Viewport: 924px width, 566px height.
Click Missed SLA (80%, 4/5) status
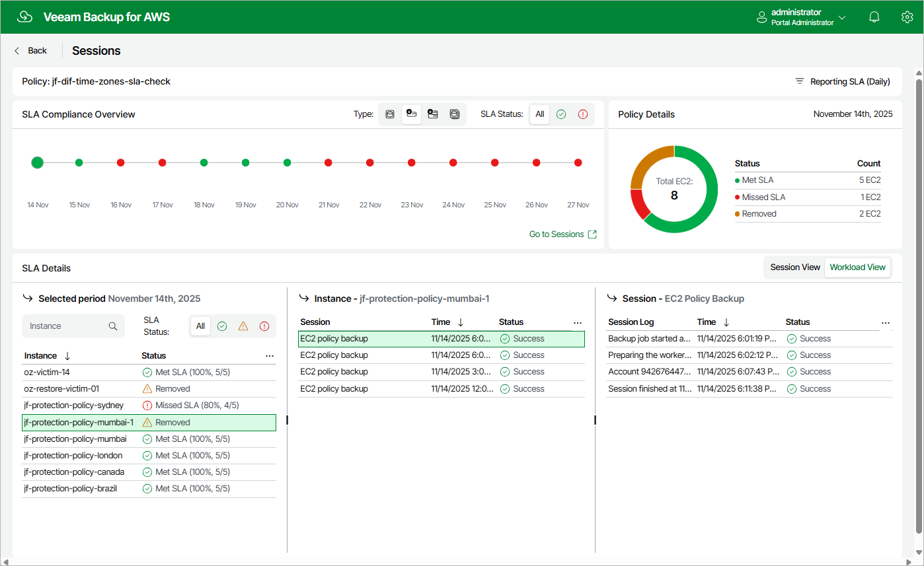click(197, 406)
